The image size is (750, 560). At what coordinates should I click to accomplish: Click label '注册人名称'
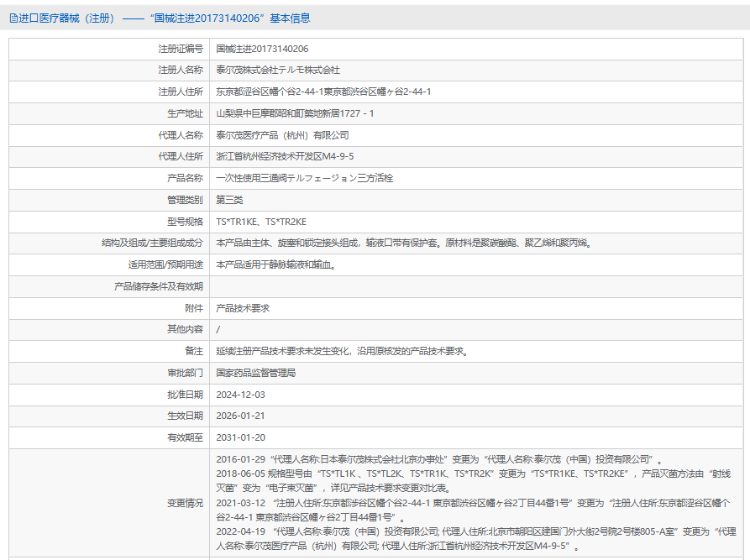181,71
